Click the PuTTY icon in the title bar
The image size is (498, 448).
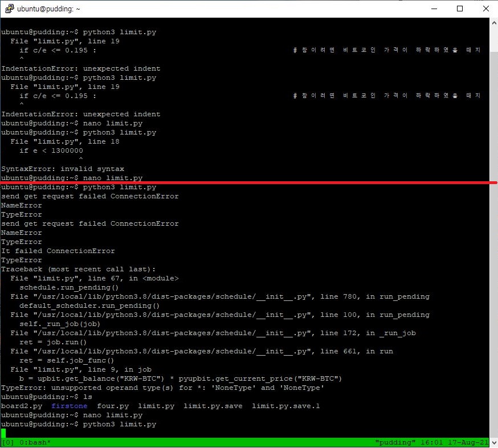tap(10, 9)
